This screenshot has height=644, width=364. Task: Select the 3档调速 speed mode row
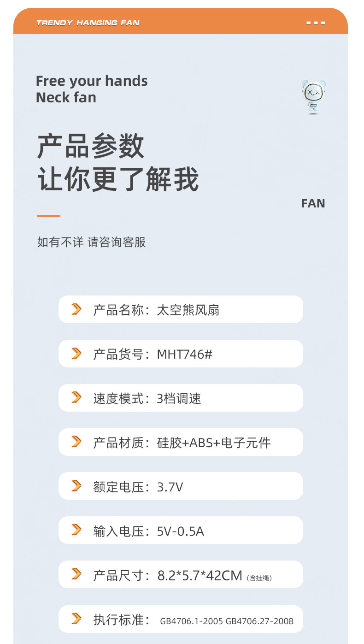[181, 398]
